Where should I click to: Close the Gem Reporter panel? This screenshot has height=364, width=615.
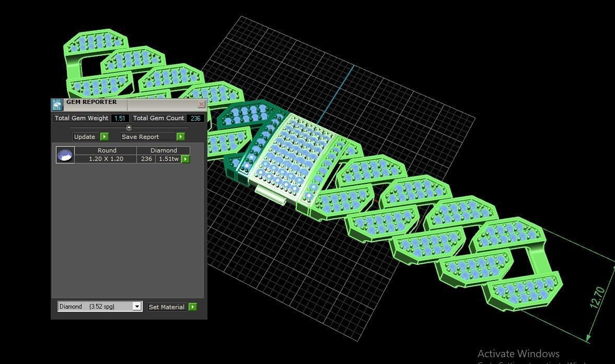201,104
